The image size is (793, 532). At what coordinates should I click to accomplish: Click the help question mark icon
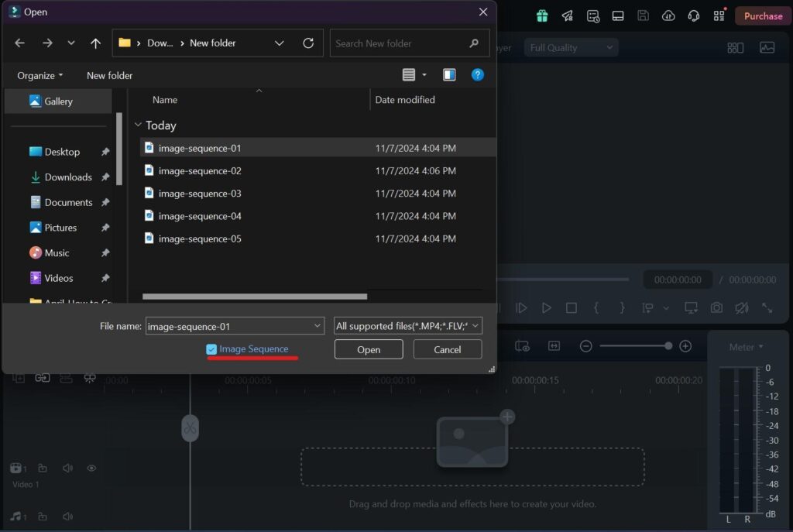point(477,75)
